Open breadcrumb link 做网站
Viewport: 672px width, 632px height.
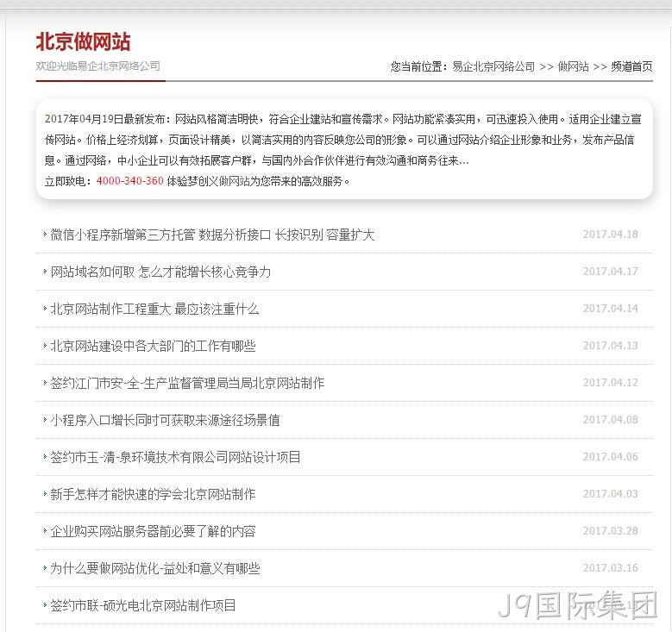coord(573,67)
